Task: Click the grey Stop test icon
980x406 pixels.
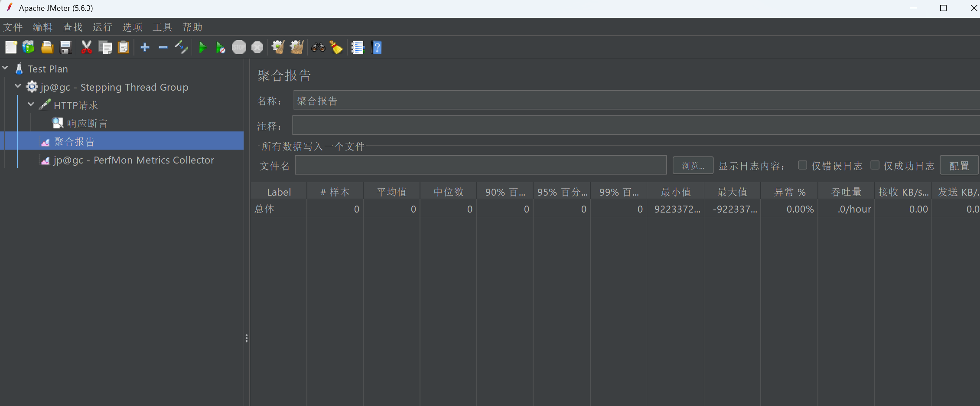Action: point(239,47)
